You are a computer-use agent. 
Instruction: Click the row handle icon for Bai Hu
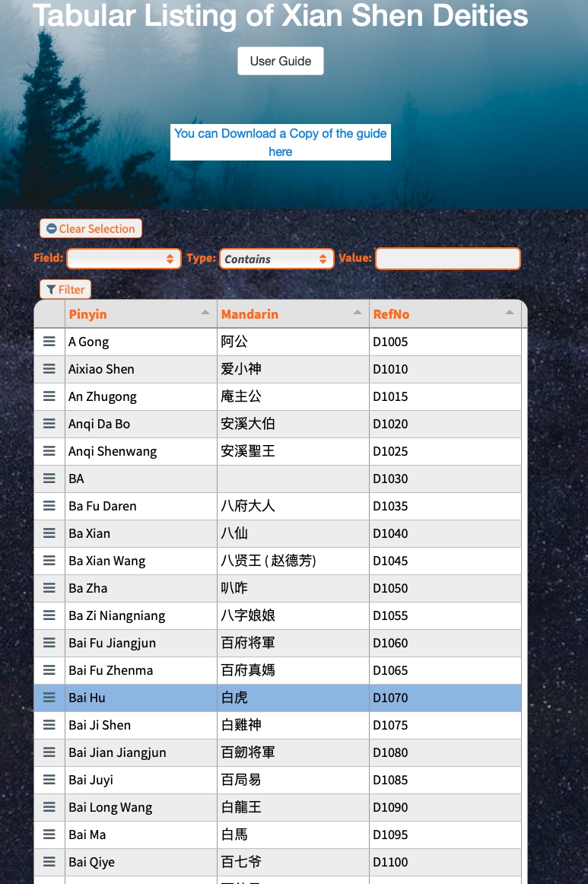[x=49, y=698]
